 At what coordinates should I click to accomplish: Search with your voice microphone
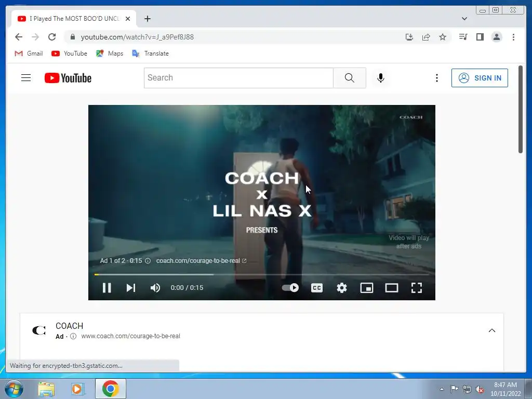[x=381, y=78]
